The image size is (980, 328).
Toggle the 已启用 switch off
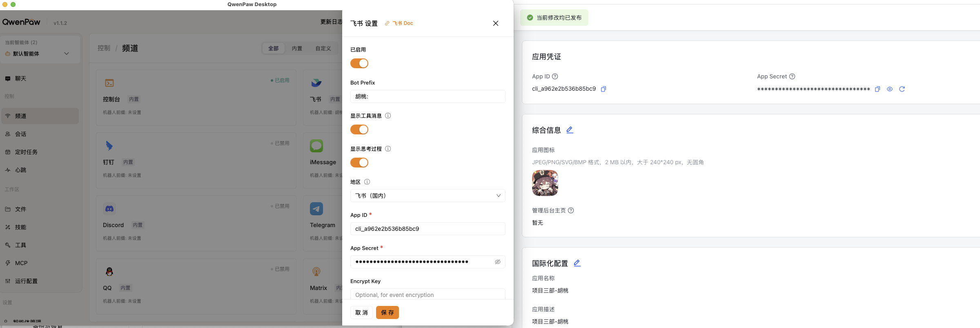pos(359,63)
